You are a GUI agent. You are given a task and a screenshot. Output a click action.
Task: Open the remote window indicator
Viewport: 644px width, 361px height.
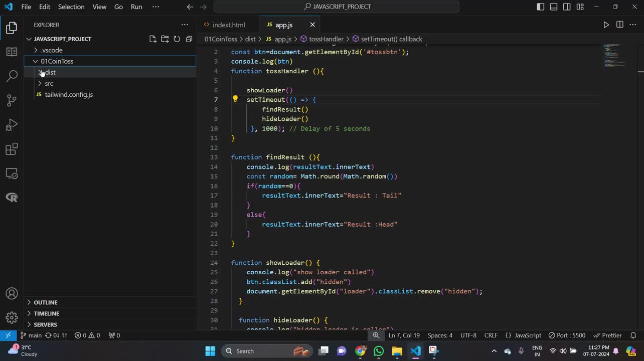click(x=8, y=335)
